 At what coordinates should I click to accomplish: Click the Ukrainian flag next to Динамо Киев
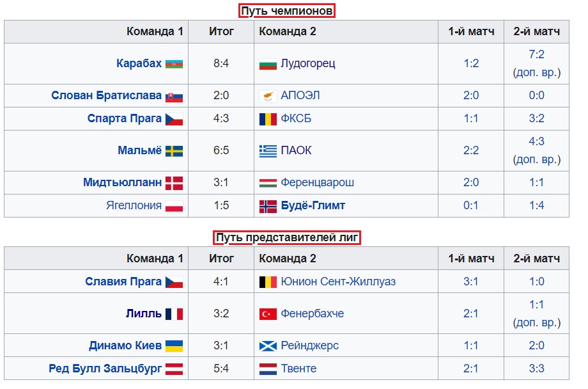[x=174, y=346]
